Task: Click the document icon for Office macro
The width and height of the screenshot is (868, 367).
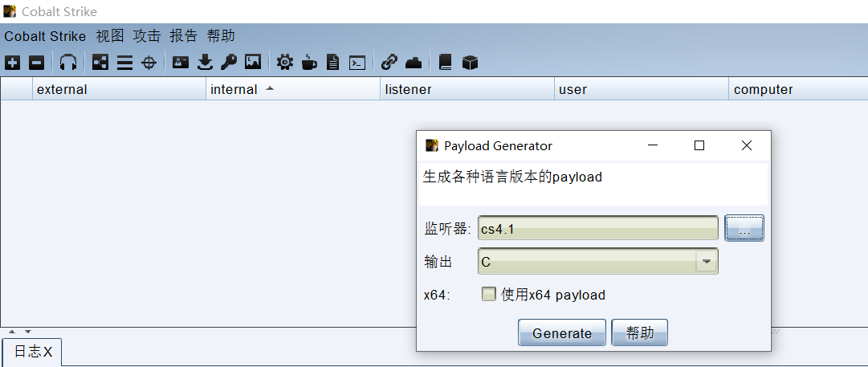Action: coord(332,63)
